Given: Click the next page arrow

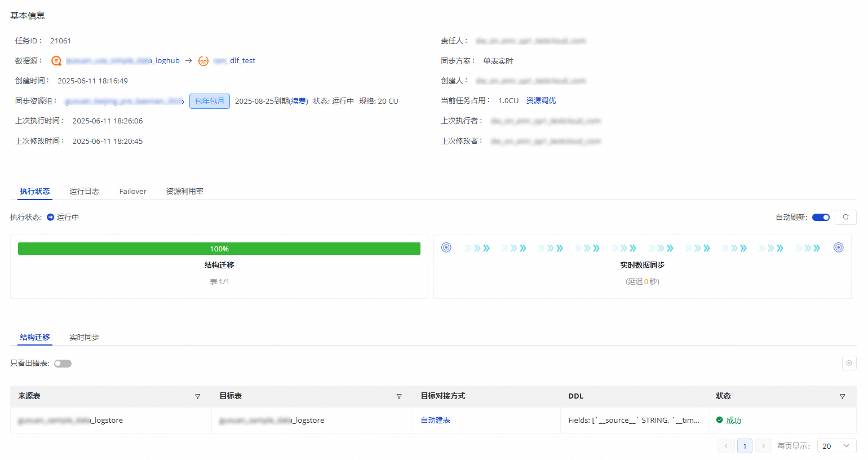Looking at the screenshot, I should click(x=764, y=446).
